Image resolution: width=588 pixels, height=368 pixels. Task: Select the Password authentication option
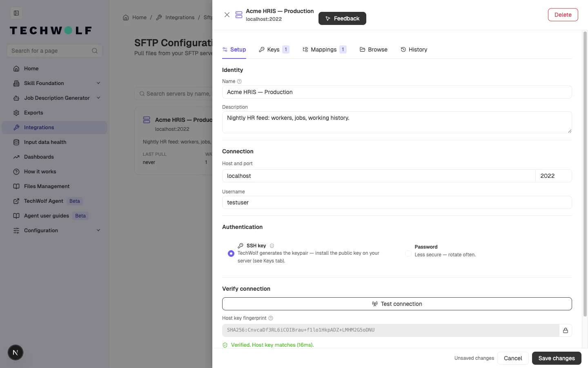(x=408, y=254)
